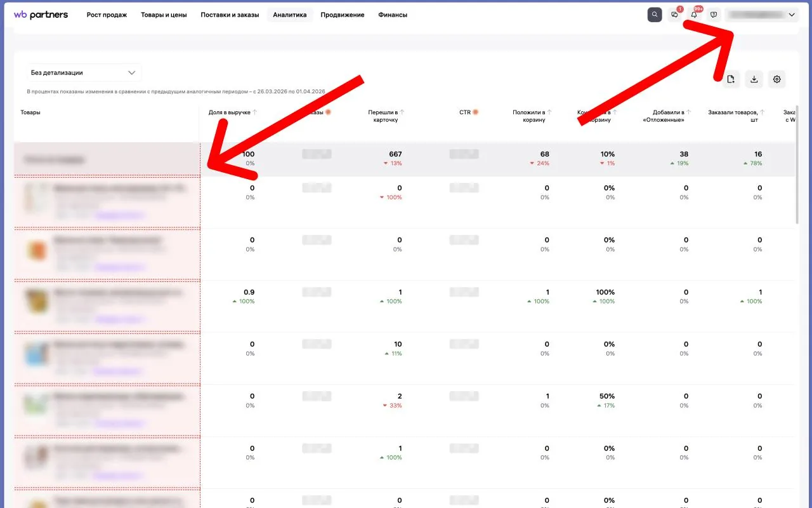
Task: Click the 33% decrease under value 2
Action: click(x=391, y=406)
